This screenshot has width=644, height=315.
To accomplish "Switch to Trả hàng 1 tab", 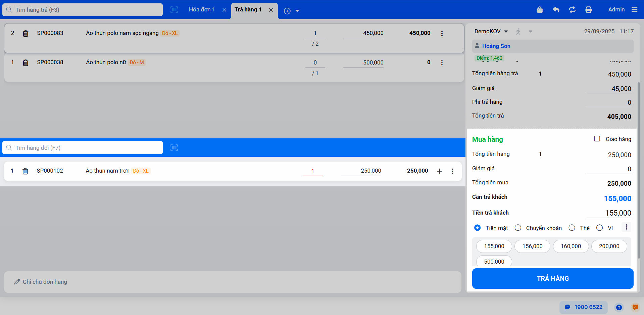I will (x=248, y=9).
